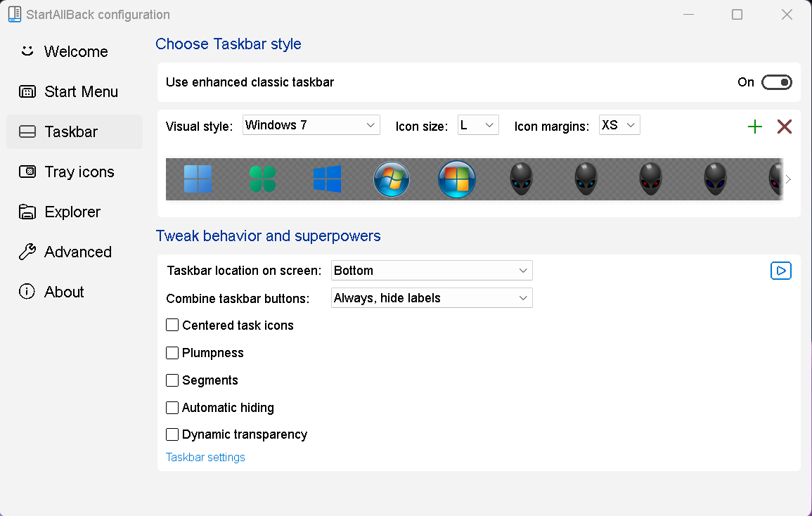Open Taskbar location on screen dropdown
The image size is (812, 516).
coord(432,271)
